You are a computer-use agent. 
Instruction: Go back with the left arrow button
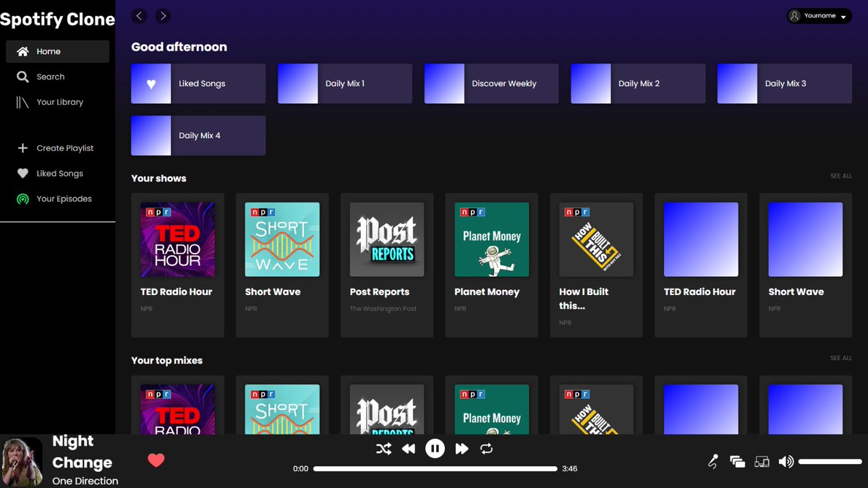pyautogui.click(x=140, y=15)
